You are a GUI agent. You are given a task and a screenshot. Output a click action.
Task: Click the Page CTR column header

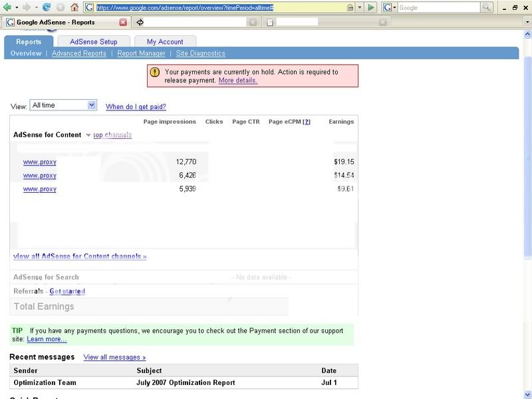coord(246,122)
